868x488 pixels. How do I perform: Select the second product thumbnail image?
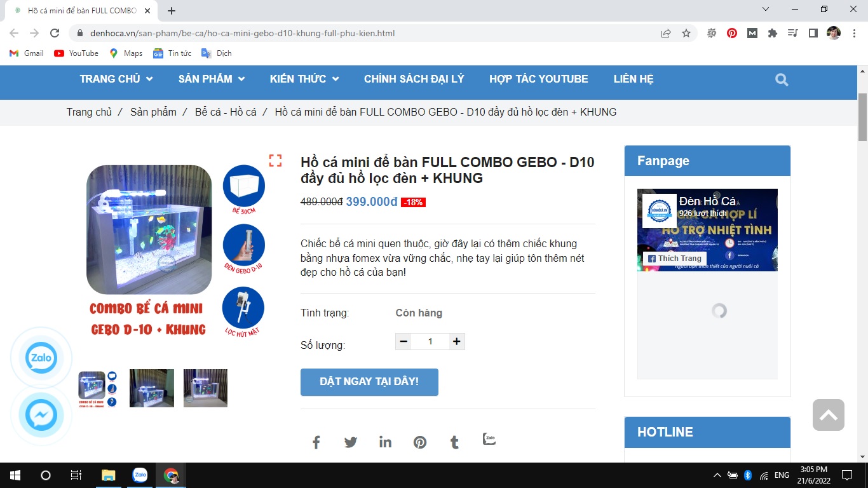(x=152, y=388)
